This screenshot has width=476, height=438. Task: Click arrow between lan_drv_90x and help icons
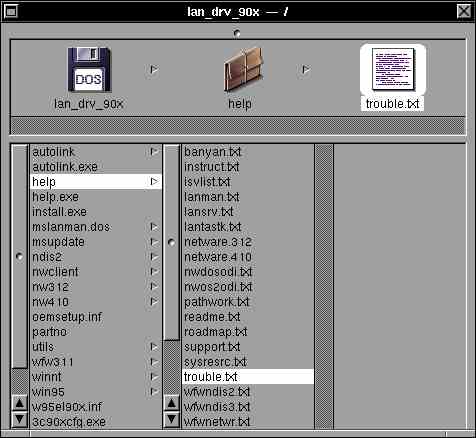click(154, 70)
